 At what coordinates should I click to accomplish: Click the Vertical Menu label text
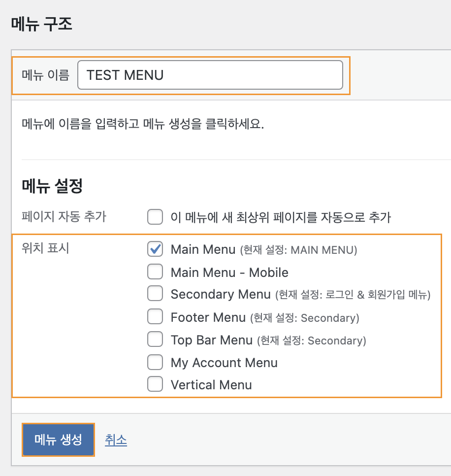pos(211,385)
